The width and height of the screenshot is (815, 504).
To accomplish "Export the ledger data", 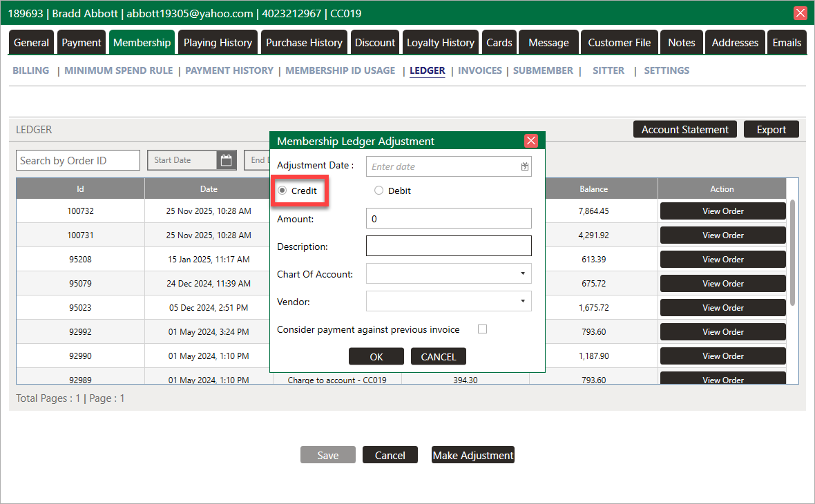I will click(x=771, y=130).
